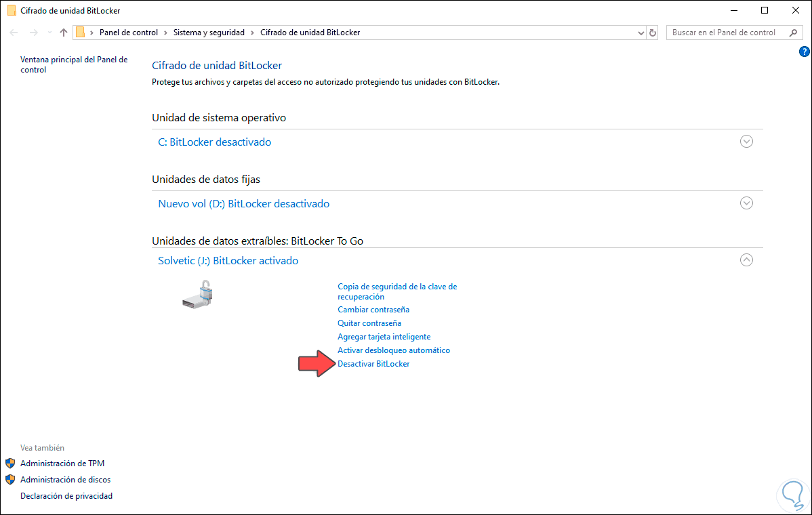
Task: Go up one level with up arrow
Action: [64, 33]
